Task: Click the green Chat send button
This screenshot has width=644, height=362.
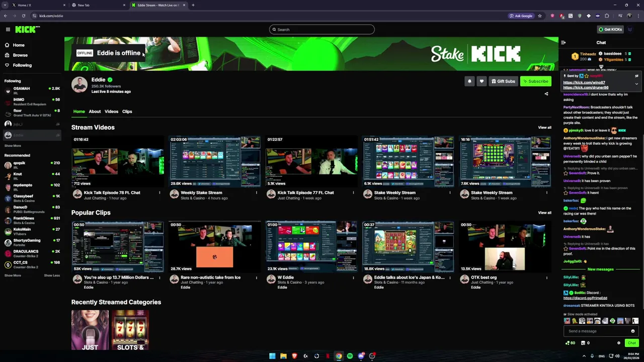Action: click(x=632, y=343)
